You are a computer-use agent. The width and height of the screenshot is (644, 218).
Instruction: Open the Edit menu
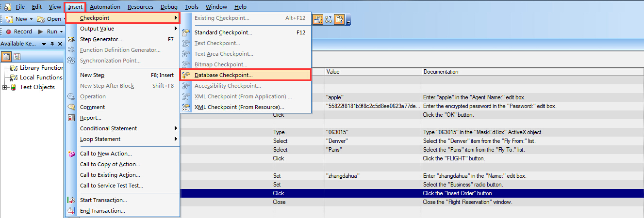pyautogui.click(x=37, y=7)
